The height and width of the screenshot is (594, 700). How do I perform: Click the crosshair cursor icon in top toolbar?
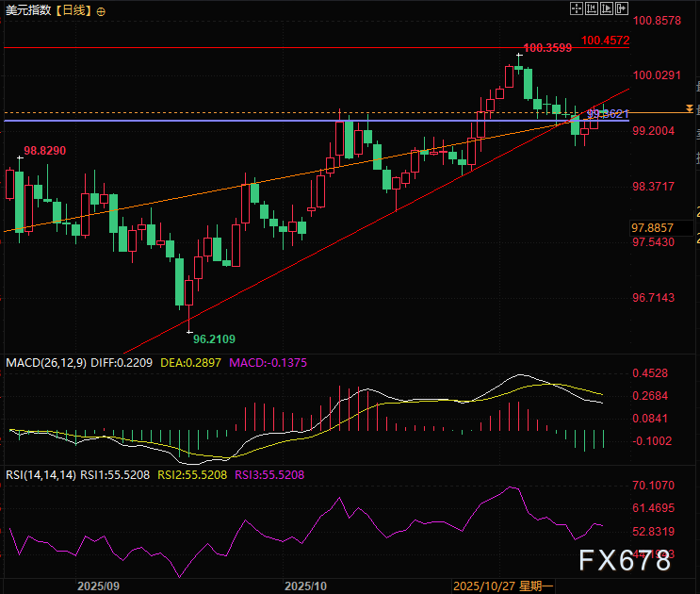[576, 8]
